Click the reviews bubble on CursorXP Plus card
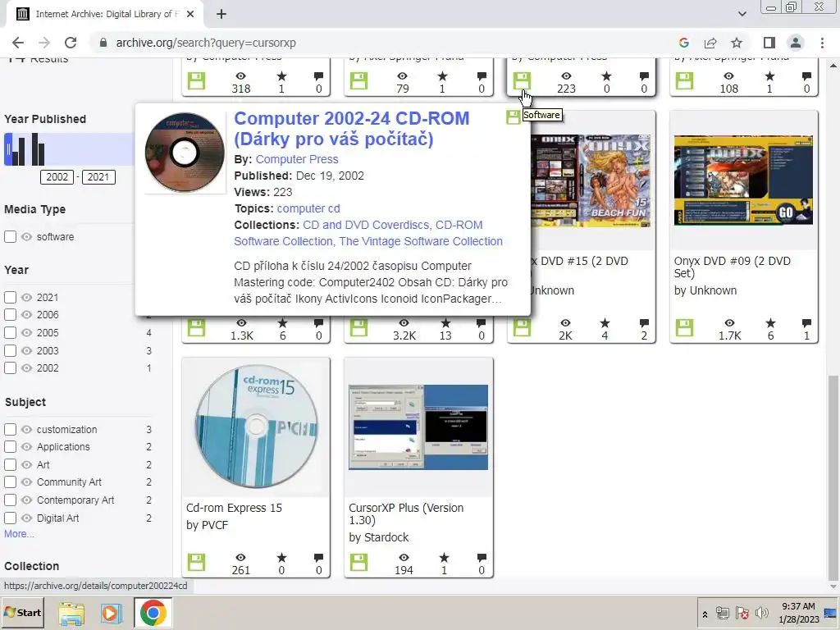Screen dimensions: 840x630 (481, 558)
